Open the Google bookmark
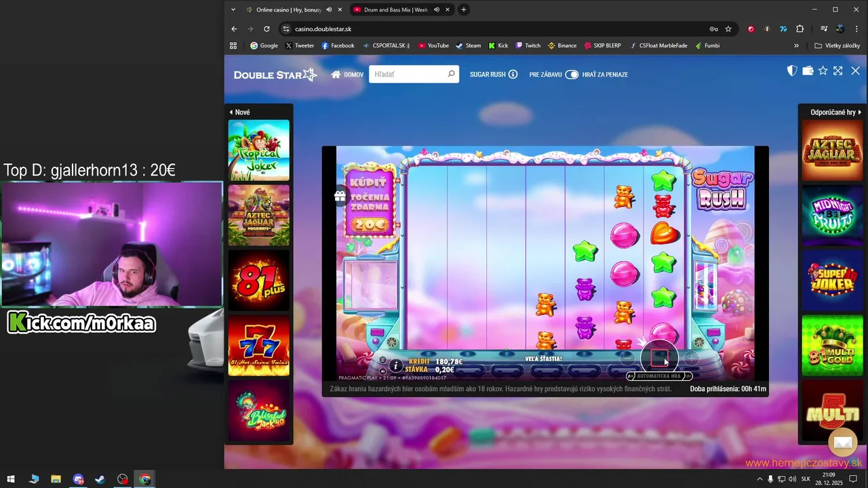 pos(264,45)
